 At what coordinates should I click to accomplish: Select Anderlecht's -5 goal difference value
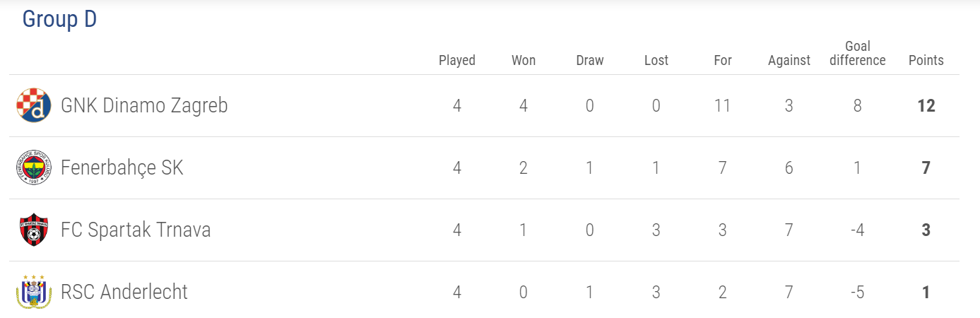858,293
